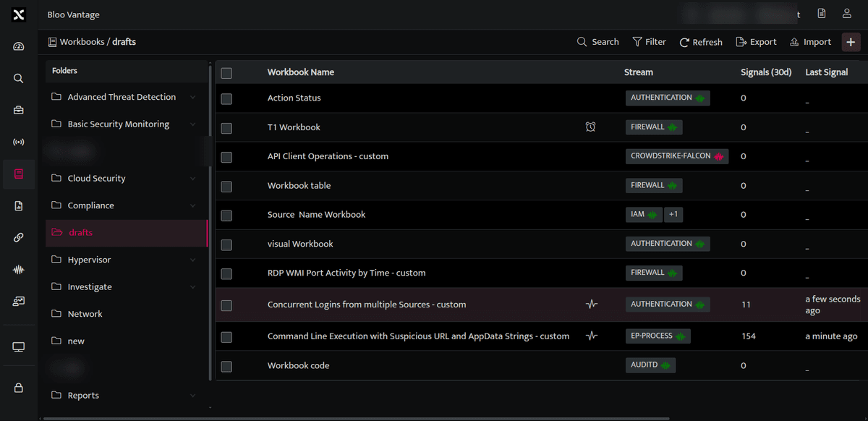Select the broadcast signals icon in sidebar
The height and width of the screenshot is (421, 868).
(19, 142)
